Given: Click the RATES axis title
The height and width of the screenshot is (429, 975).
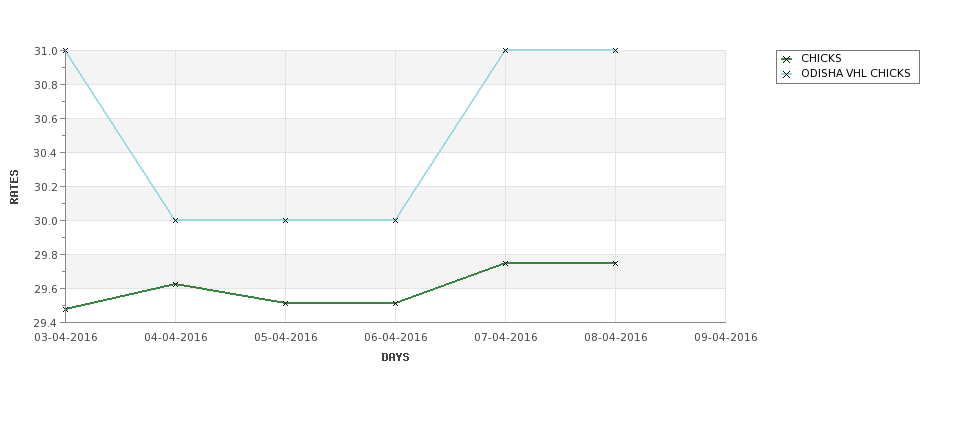Looking at the screenshot, I should tap(14, 187).
